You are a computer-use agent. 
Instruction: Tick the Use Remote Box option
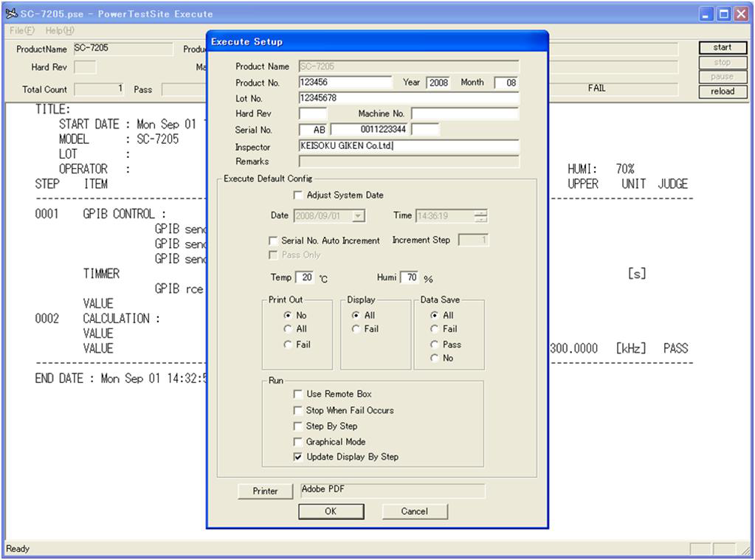tap(298, 395)
